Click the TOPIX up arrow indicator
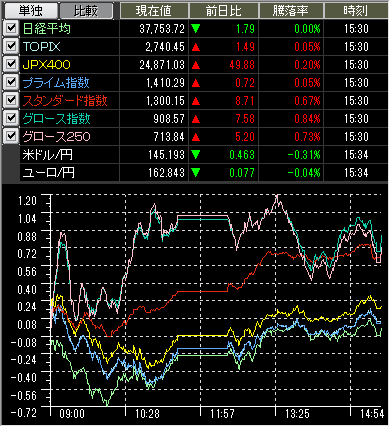This screenshot has width=390, height=427. point(196,47)
